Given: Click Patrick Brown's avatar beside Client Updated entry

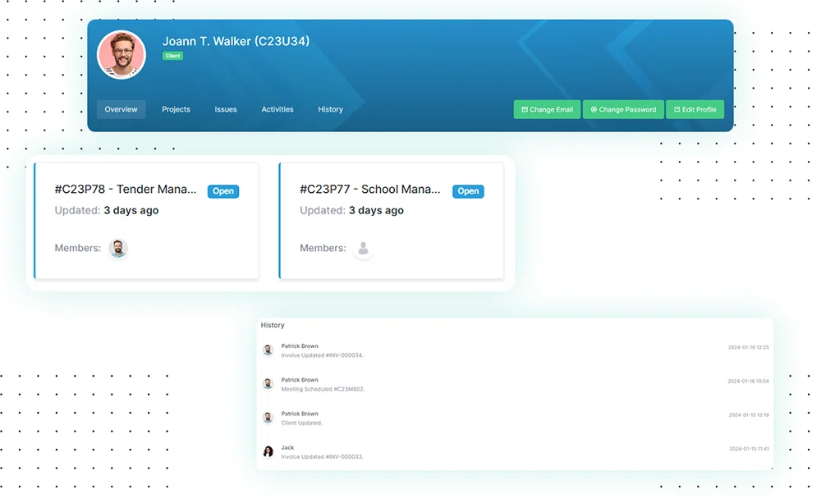Looking at the screenshot, I should click(268, 418).
